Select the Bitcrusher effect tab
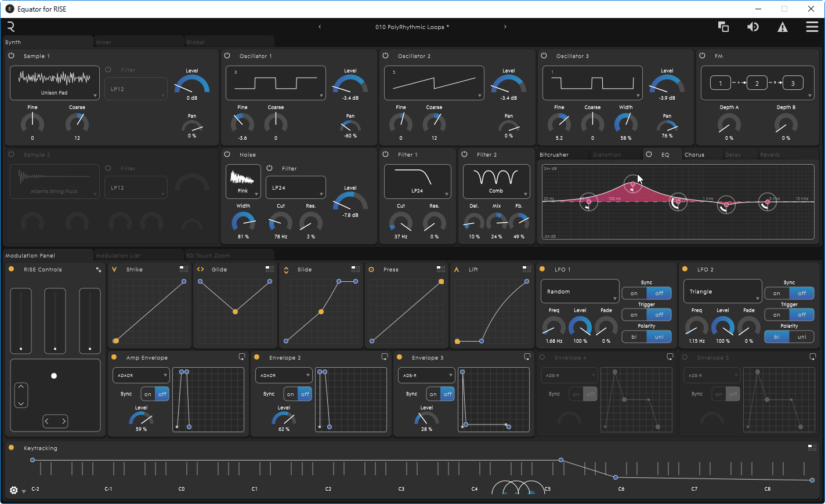Image resolution: width=825 pixels, height=504 pixels. click(554, 155)
